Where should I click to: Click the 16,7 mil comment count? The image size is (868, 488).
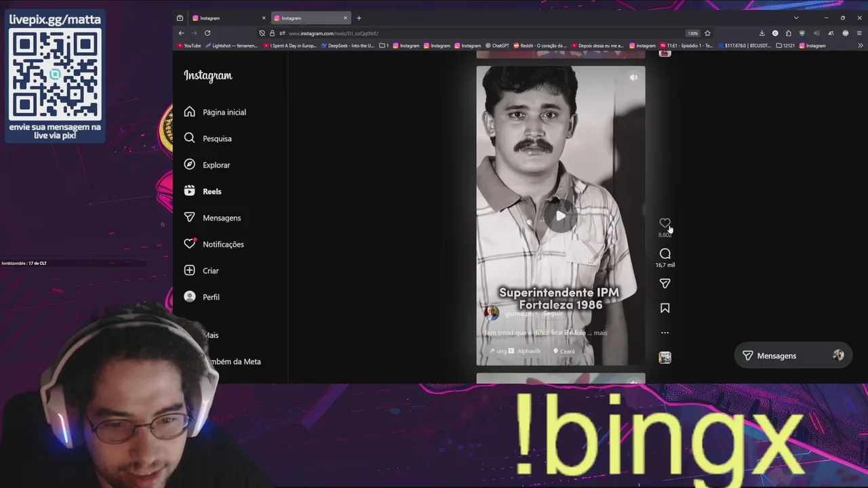coord(665,265)
